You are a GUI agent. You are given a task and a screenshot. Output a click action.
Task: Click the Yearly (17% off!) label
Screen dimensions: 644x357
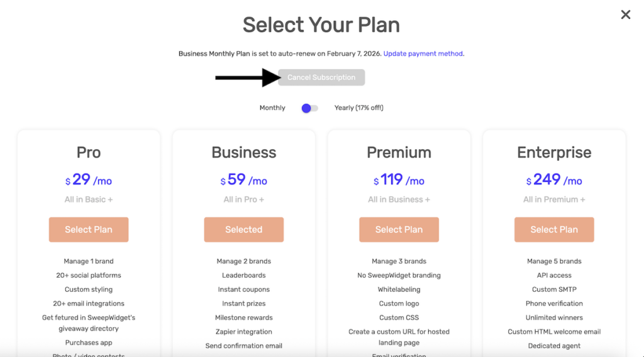click(x=358, y=108)
